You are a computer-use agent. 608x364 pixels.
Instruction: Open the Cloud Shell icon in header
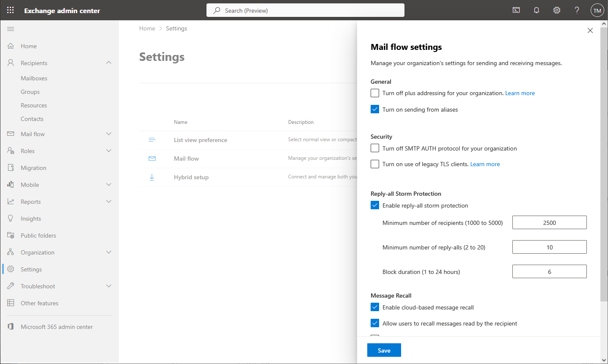[516, 10]
